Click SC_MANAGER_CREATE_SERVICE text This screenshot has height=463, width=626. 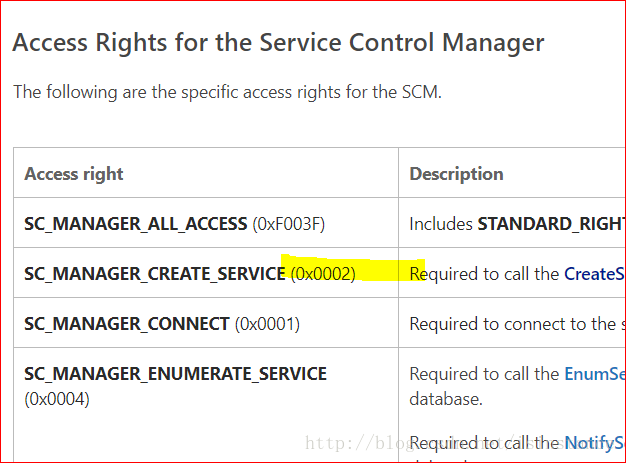pos(155,274)
